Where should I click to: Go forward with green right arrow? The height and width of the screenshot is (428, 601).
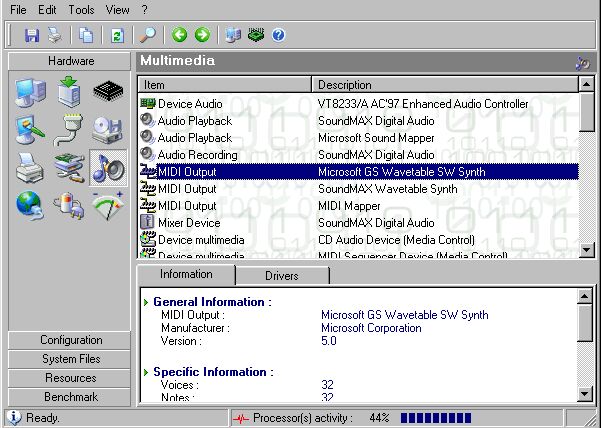tap(202, 35)
